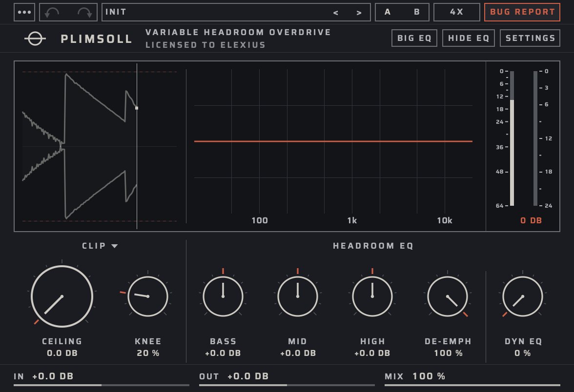574x392 pixels.
Task: Go to previous preset with left arrow
Action: (335, 13)
